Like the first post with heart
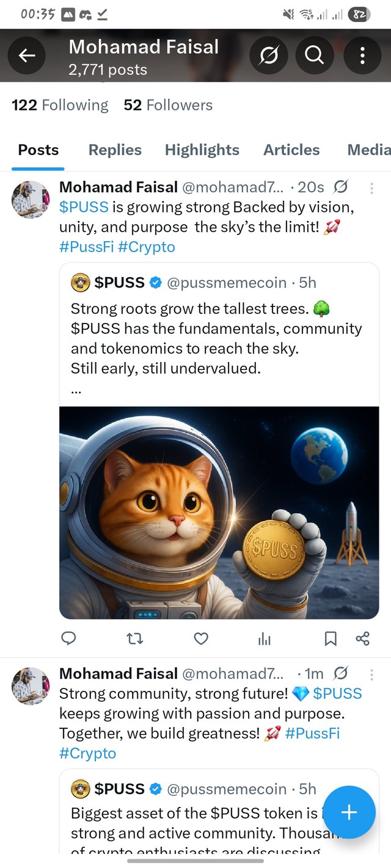This screenshot has height=868, width=391. [x=201, y=638]
